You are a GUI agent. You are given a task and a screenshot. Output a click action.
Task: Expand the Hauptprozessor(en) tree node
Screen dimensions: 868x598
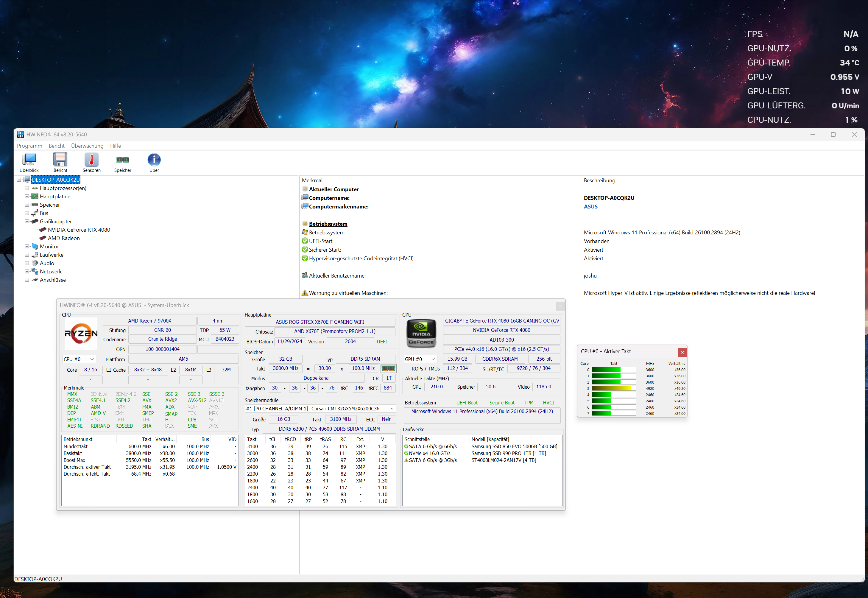coord(27,189)
